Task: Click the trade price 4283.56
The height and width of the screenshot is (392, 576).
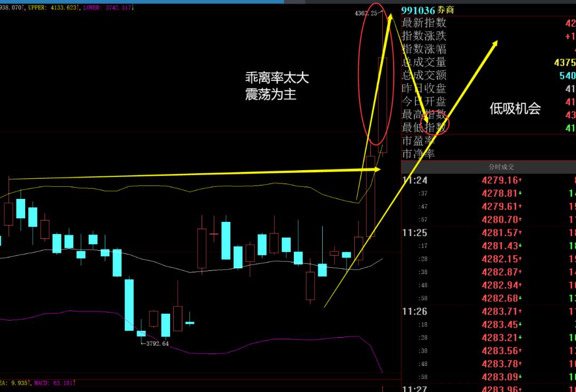Action: pyautogui.click(x=500, y=351)
